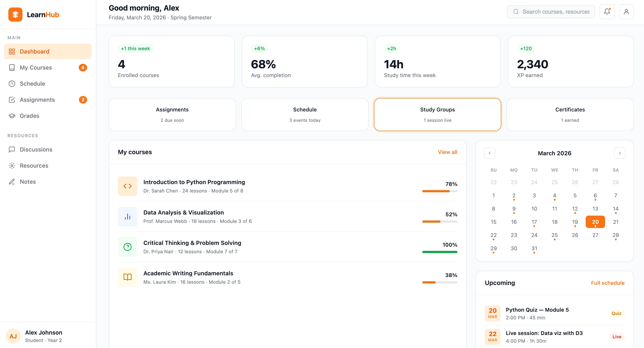
Task: Open Assignments in the sidebar menu
Action: click(x=48, y=100)
